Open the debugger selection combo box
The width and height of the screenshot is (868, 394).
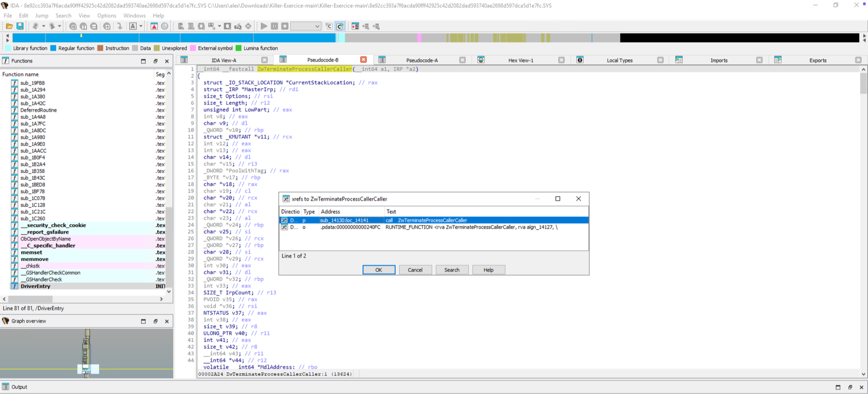click(x=306, y=26)
